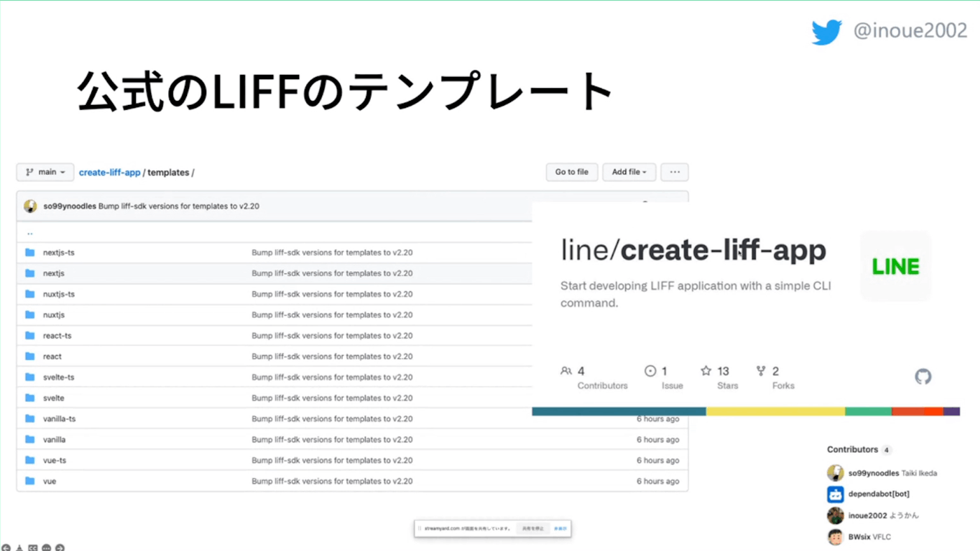This screenshot has width=980, height=551.
Task: Open the create-liff-app breadcrumb link
Action: [109, 172]
